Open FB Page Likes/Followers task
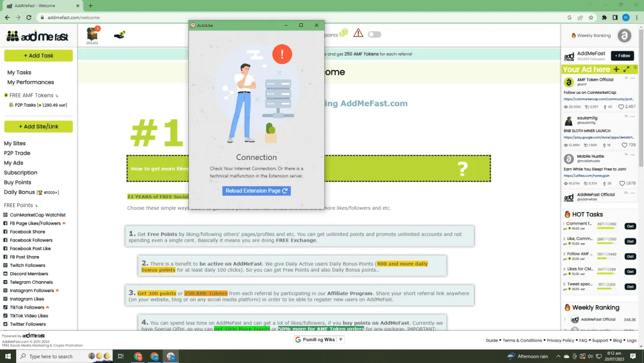The height and width of the screenshot is (363, 644). [x=35, y=223]
